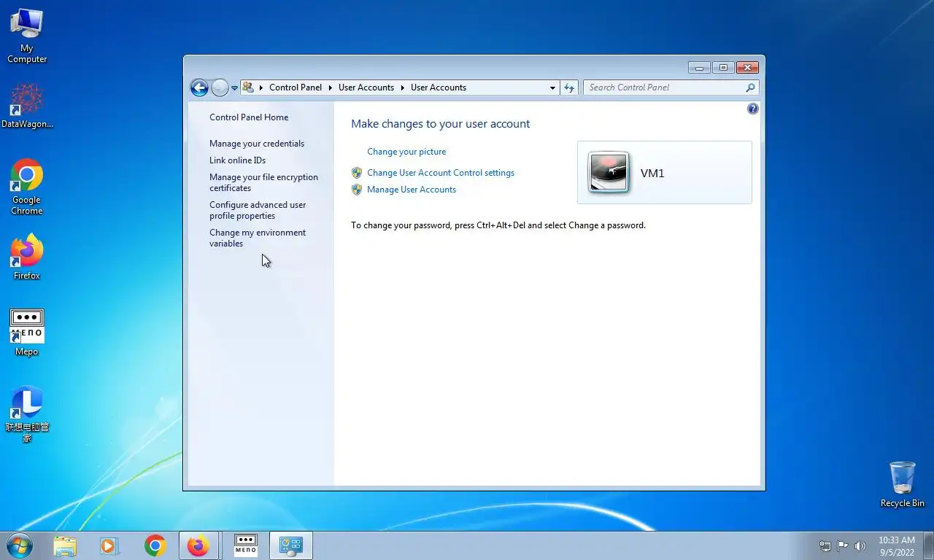This screenshot has width=934, height=560.
Task: Click the network tray icon
Action: coord(825,546)
